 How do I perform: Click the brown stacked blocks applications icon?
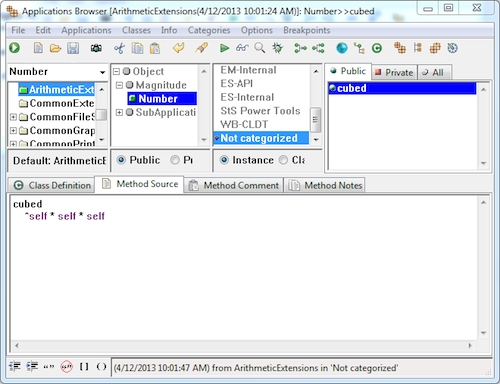(x=400, y=48)
